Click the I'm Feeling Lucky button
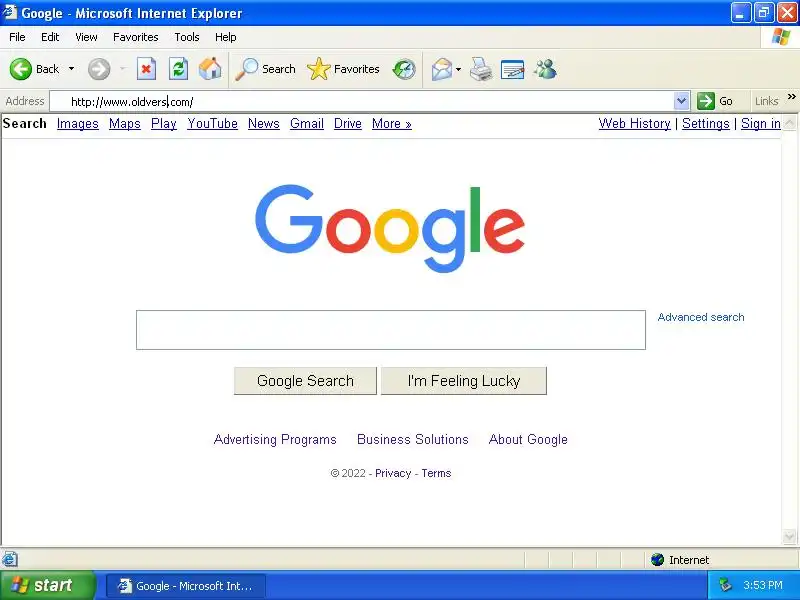The width and height of the screenshot is (800, 600). pyautogui.click(x=464, y=381)
